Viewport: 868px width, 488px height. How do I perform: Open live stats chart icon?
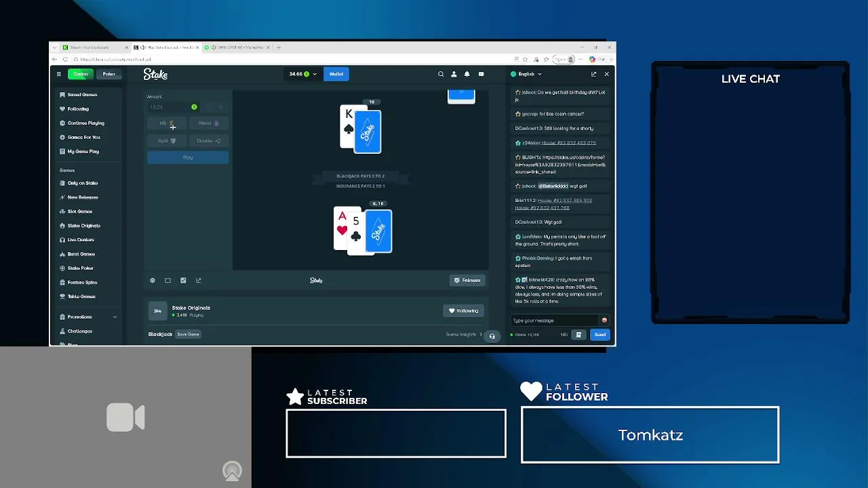coord(183,281)
